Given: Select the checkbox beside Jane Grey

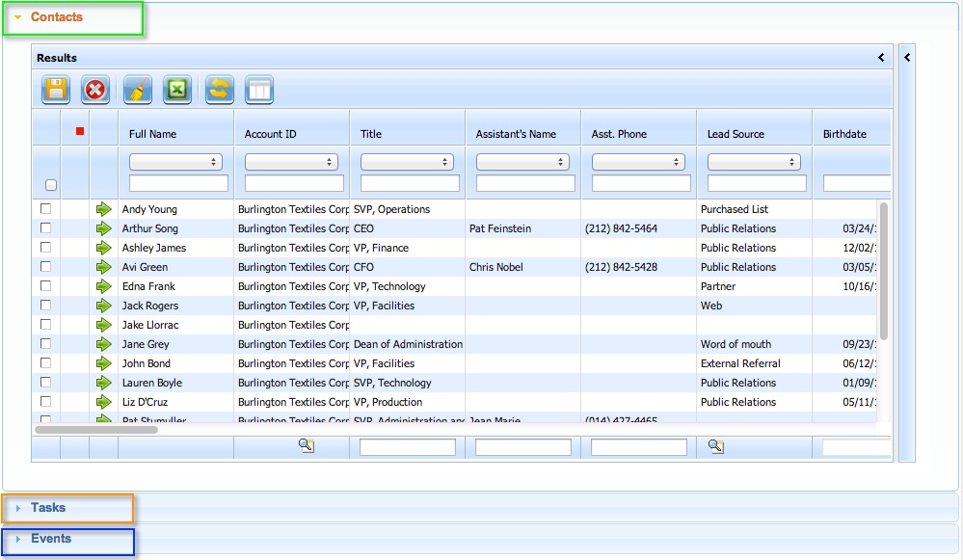Looking at the screenshot, I should [x=45, y=344].
